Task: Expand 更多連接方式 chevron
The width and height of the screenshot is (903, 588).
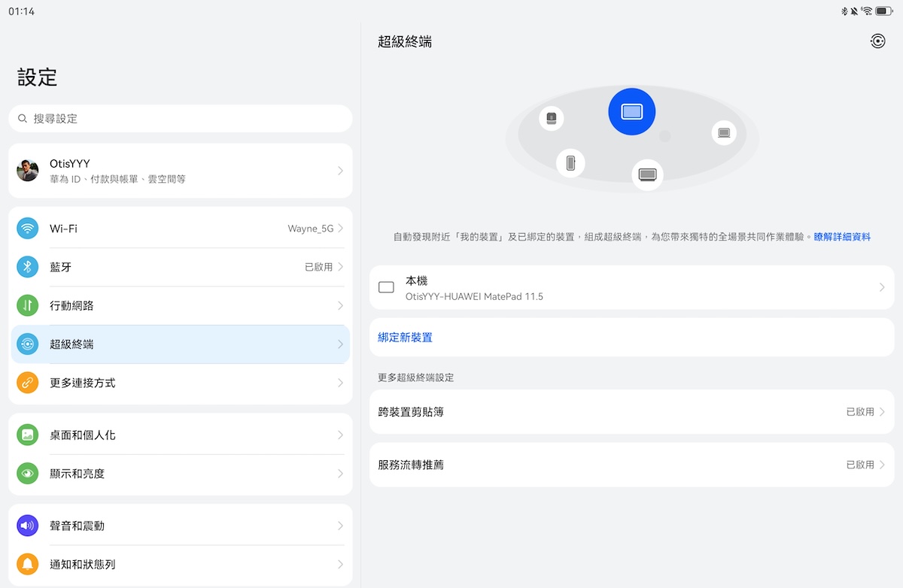Action: pos(340,383)
